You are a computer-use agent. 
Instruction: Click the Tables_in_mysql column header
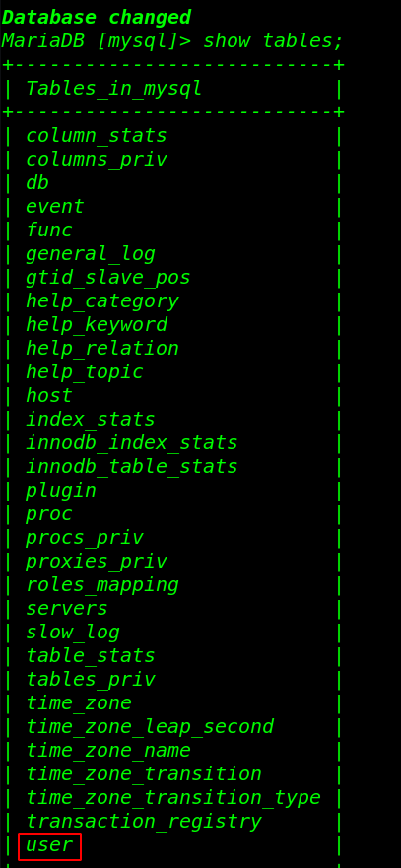coord(114,89)
